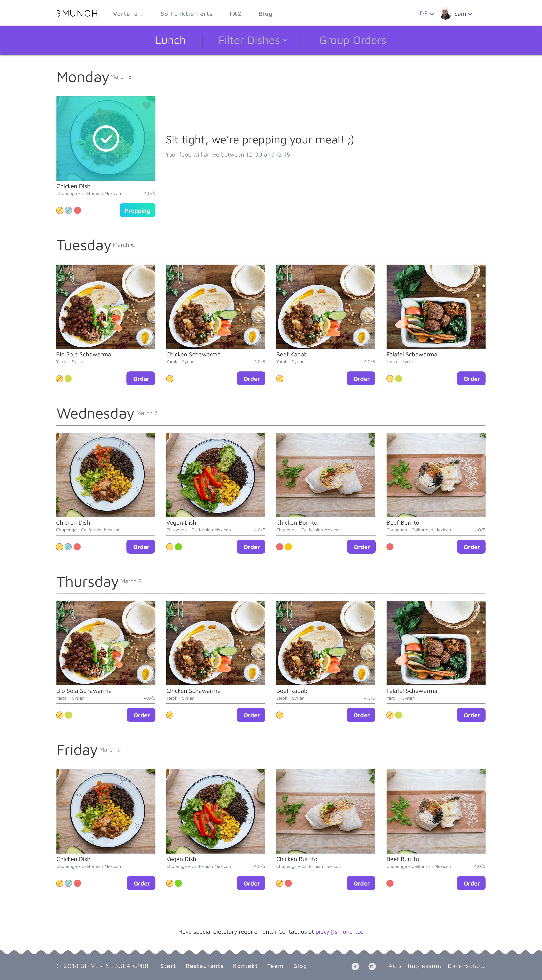Open the DE language selector

pyautogui.click(x=427, y=14)
